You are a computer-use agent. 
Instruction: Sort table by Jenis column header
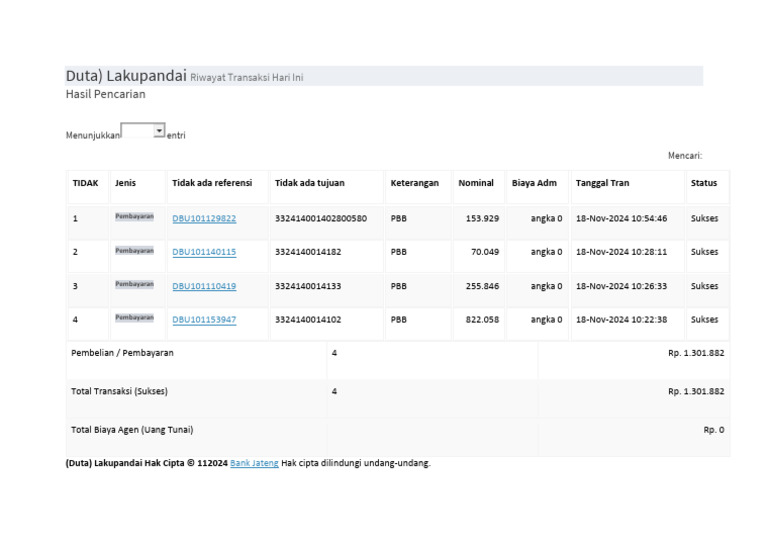tap(125, 184)
